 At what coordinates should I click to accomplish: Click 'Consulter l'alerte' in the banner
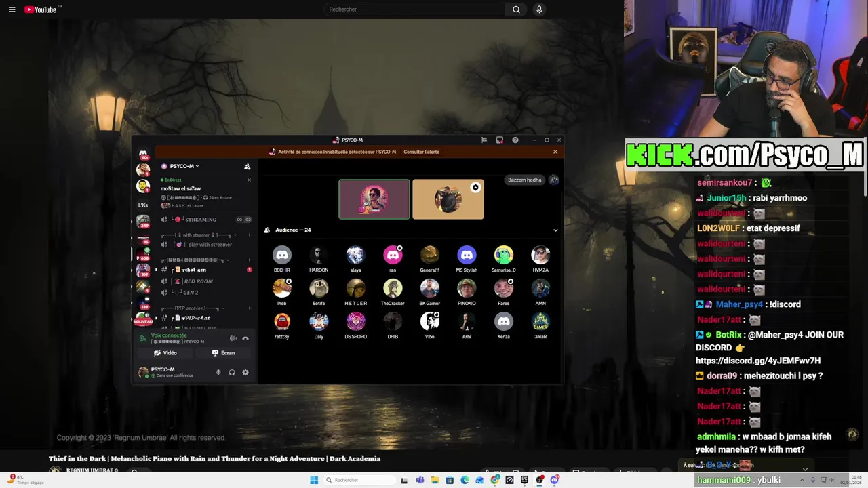[x=421, y=152]
